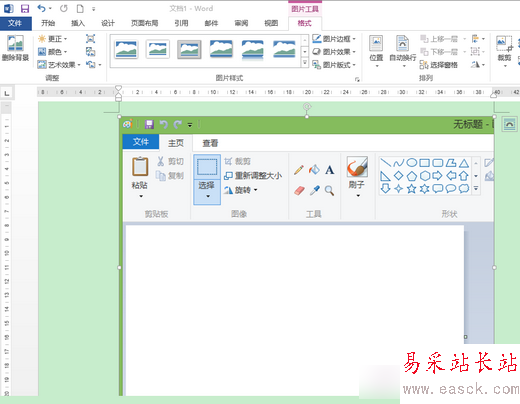Open the Customize Quick Access Toolbar dropdown
520x404 pixels.
pyautogui.click(x=94, y=9)
